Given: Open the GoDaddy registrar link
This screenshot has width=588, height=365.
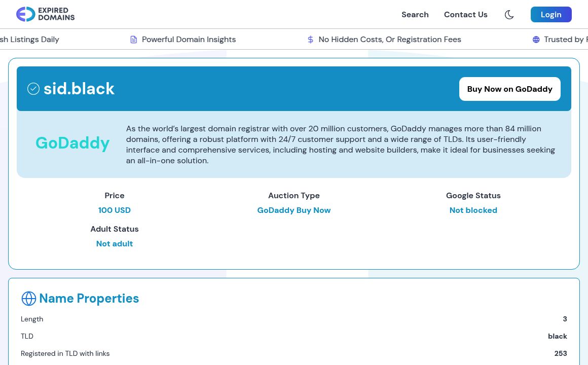Looking at the screenshot, I should pyautogui.click(x=72, y=143).
